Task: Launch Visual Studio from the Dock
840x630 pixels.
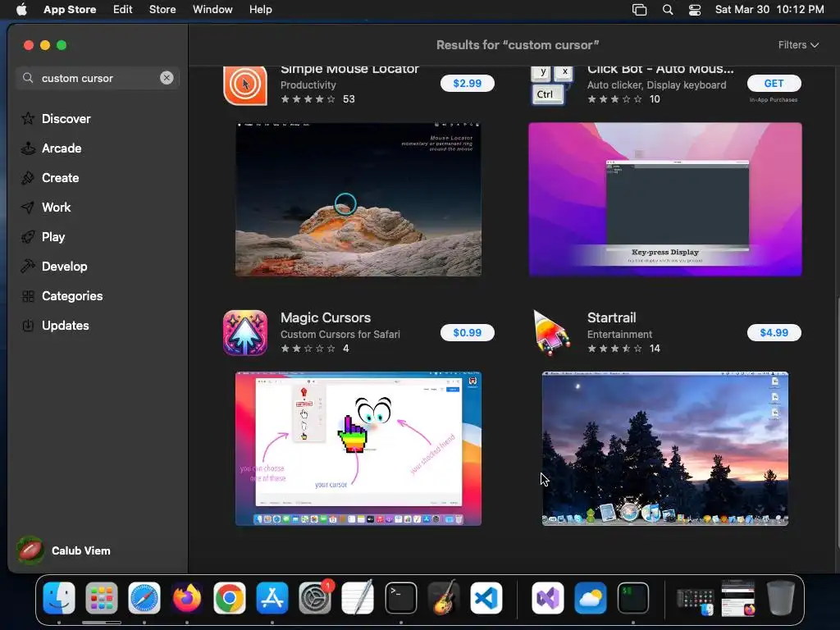Action: (547, 598)
